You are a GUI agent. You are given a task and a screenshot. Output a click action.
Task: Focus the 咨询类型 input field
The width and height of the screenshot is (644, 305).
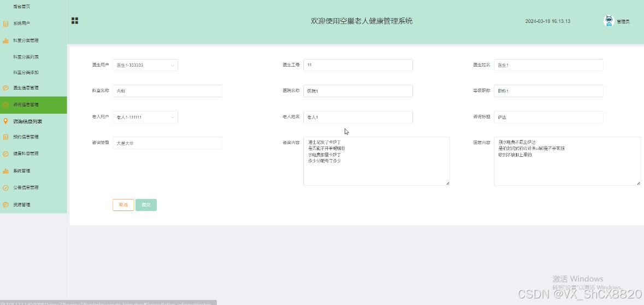tap(168, 143)
